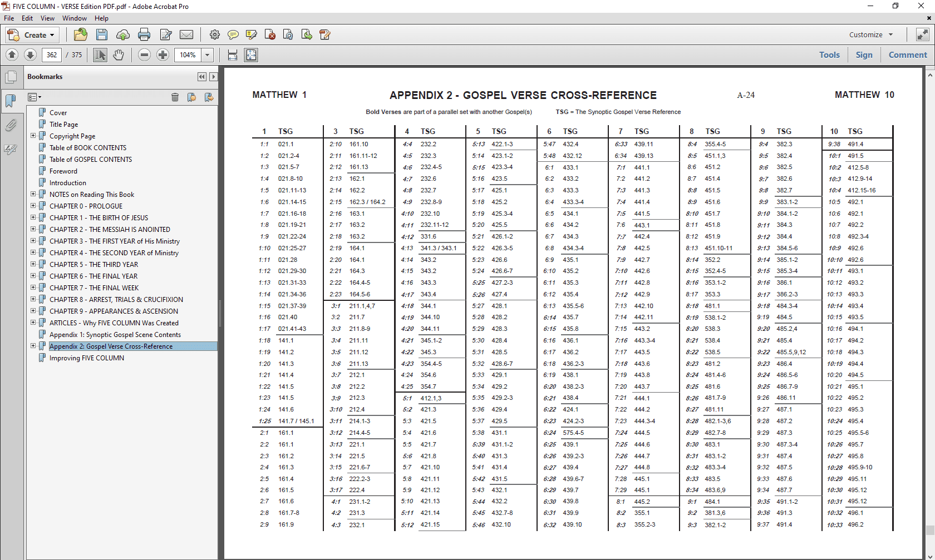Go to the previous page arrow
Image resolution: width=935 pixels, height=560 pixels.
point(12,54)
